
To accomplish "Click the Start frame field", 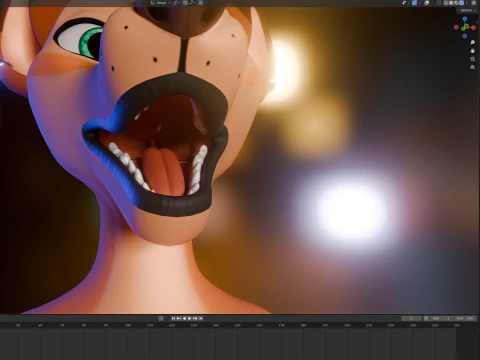I will pyautogui.click(x=441, y=319).
